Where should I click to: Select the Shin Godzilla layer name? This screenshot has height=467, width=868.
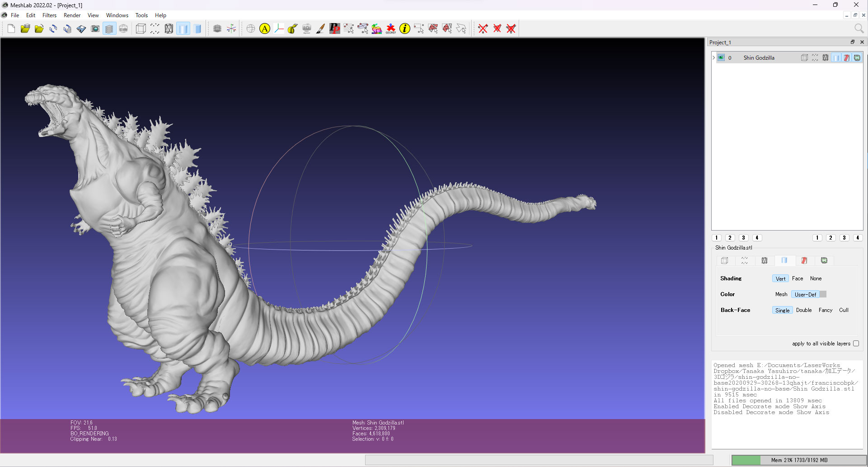pos(759,58)
